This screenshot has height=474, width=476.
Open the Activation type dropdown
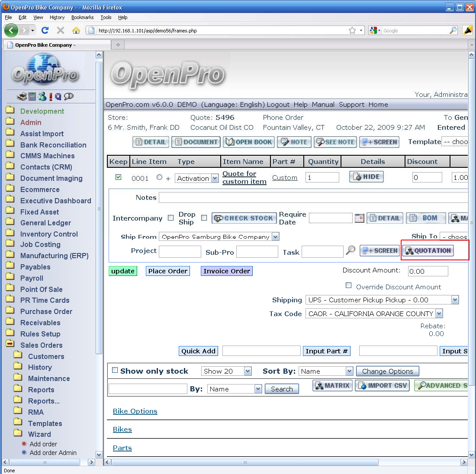215,179
